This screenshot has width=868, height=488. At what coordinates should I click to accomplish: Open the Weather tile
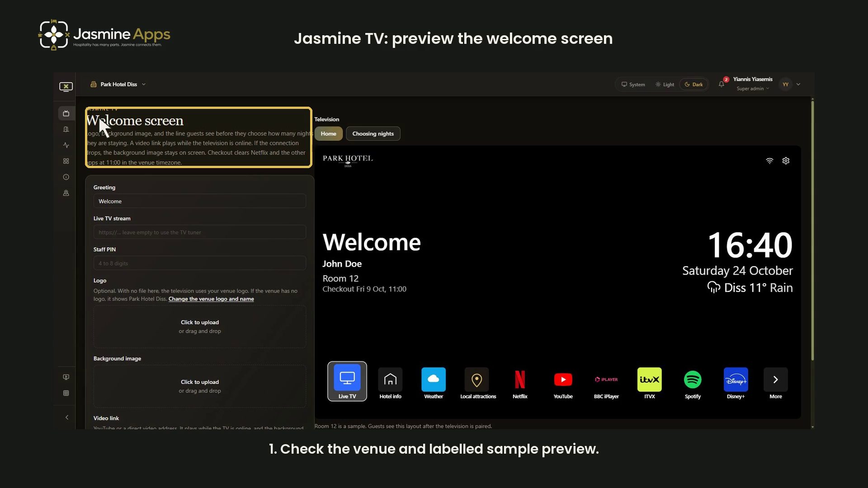[x=434, y=383]
